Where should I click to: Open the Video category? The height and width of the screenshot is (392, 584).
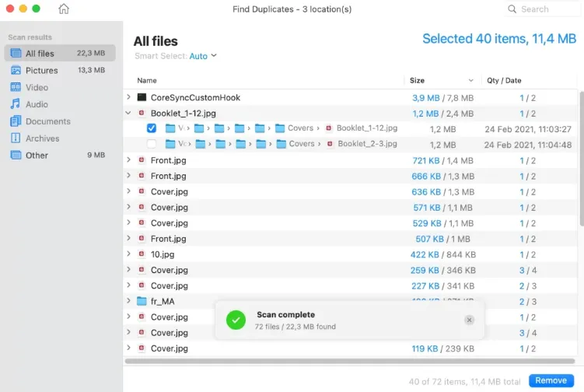60,87
